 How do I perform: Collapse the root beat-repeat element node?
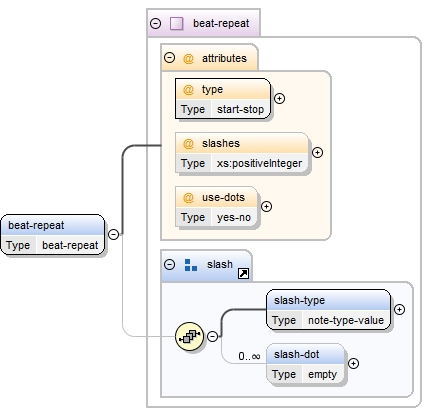click(x=113, y=234)
